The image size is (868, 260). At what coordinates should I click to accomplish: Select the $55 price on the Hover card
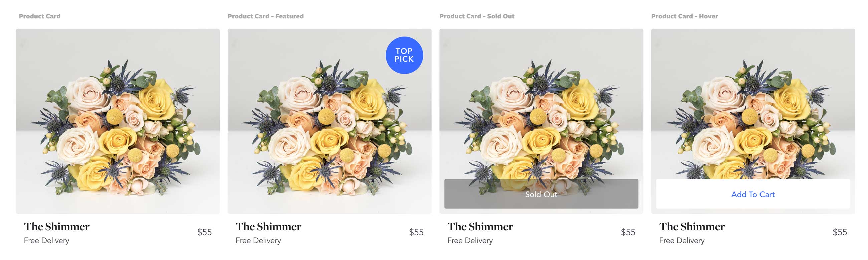840,232
